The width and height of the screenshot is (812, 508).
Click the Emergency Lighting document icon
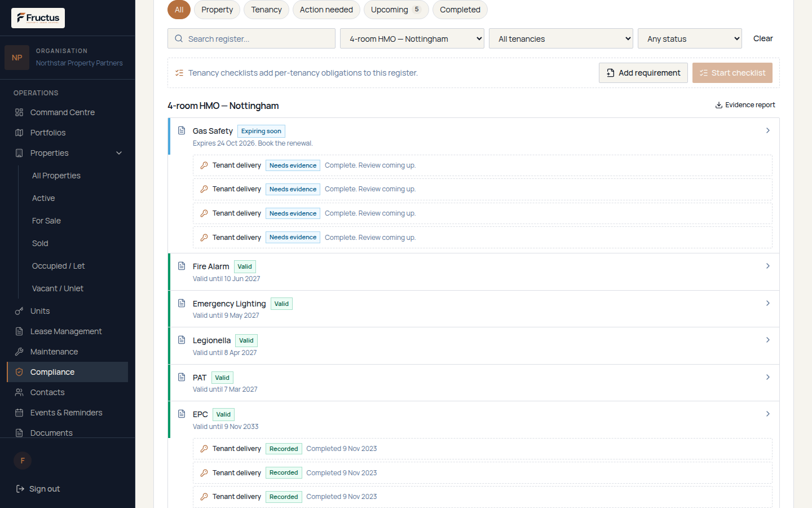[x=182, y=303]
